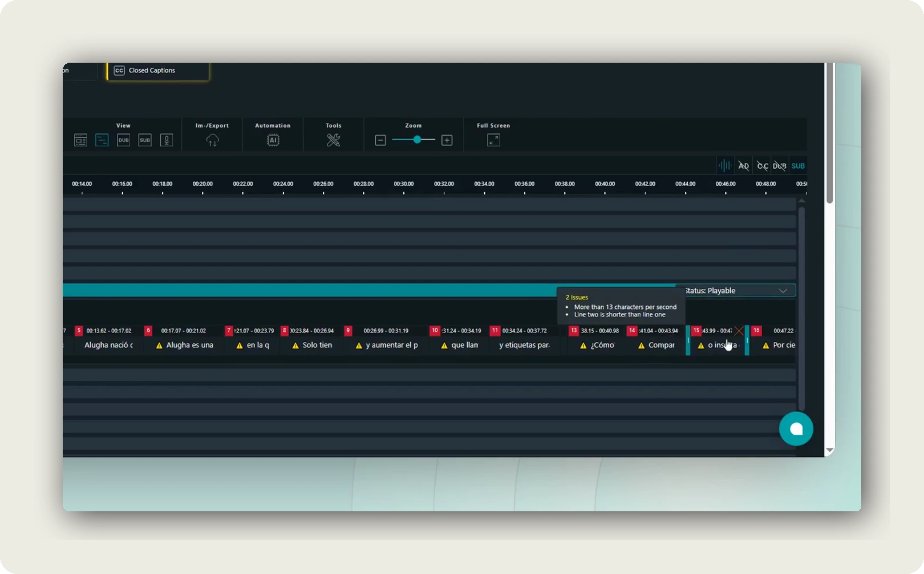This screenshot has width=924, height=574.
Task: Toggle the CC track visibility
Action: point(762,166)
